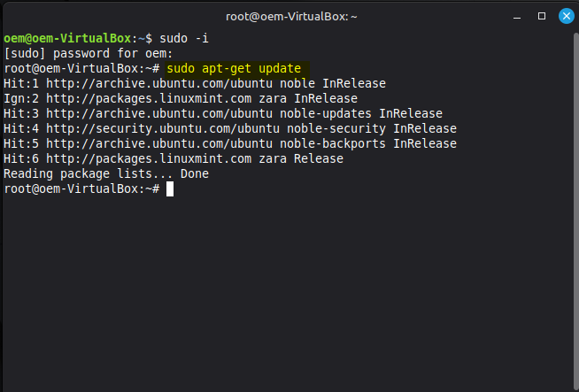
Task: Minimize the terminal window
Action: pyautogui.click(x=517, y=16)
